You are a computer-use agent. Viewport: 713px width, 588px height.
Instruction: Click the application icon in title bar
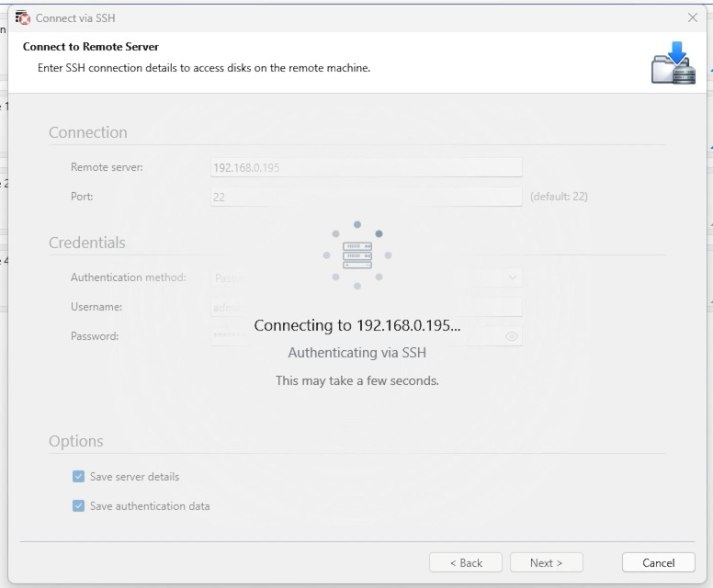22,17
